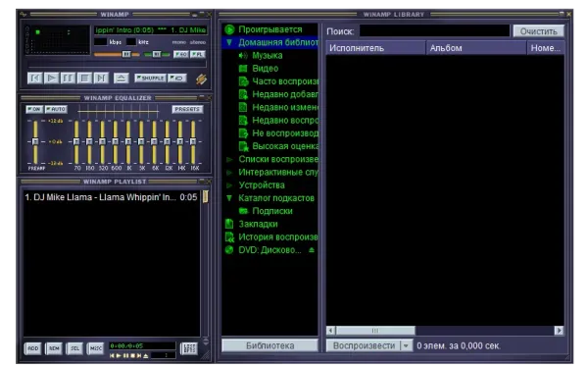
Task: Turn the equalizer ON button
Action: [34, 109]
